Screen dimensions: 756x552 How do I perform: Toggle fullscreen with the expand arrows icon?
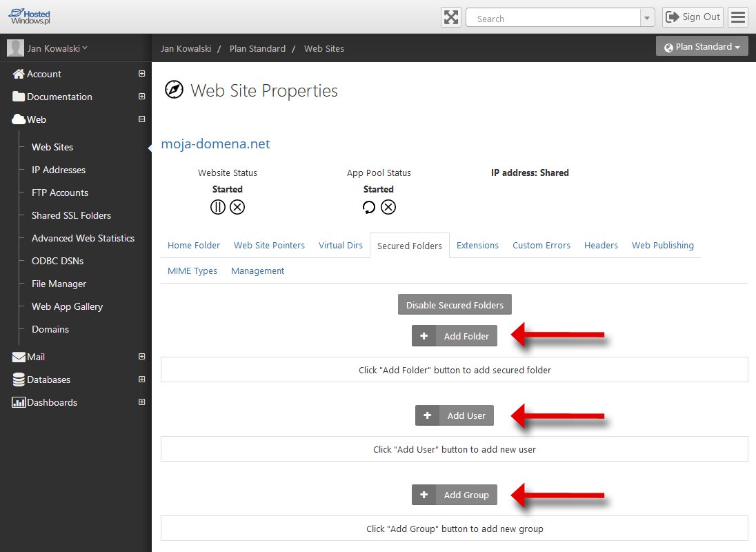pos(451,17)
